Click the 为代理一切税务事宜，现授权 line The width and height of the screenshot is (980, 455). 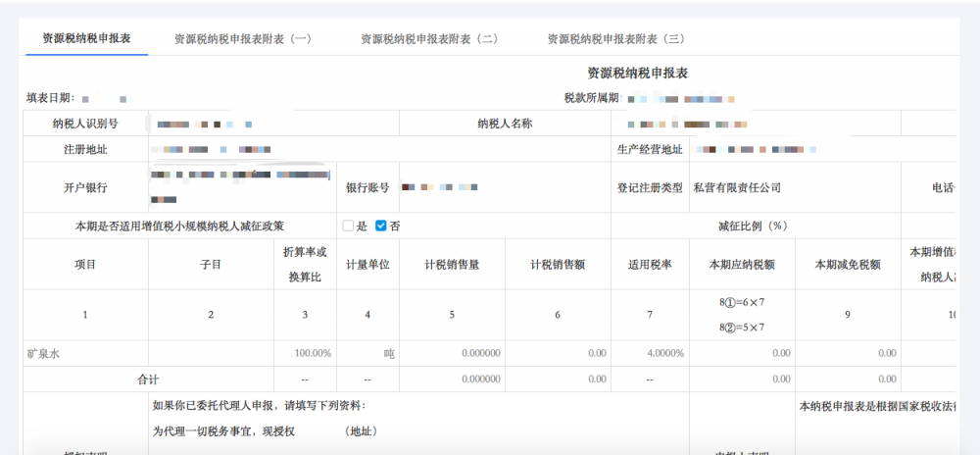tap(223, 431)
